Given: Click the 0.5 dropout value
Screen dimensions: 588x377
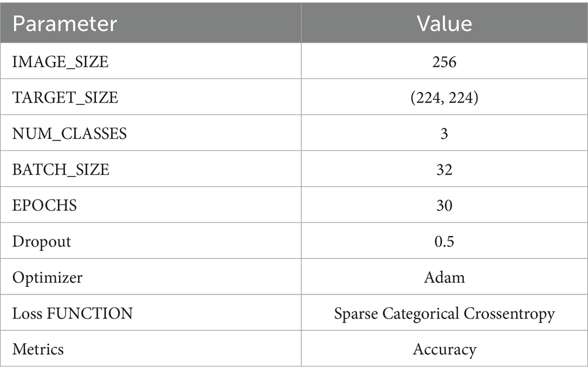Looking at the screenshot, I should point(444,241).
